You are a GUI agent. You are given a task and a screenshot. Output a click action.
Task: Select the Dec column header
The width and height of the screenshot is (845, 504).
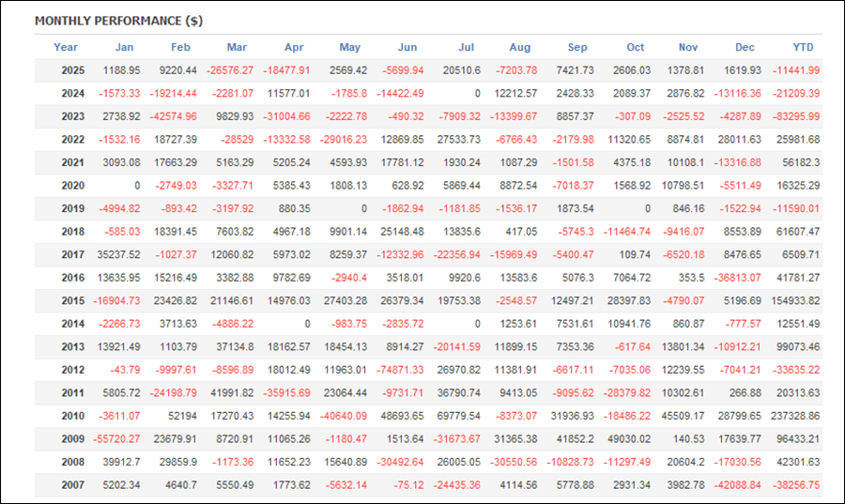(745, 47)
